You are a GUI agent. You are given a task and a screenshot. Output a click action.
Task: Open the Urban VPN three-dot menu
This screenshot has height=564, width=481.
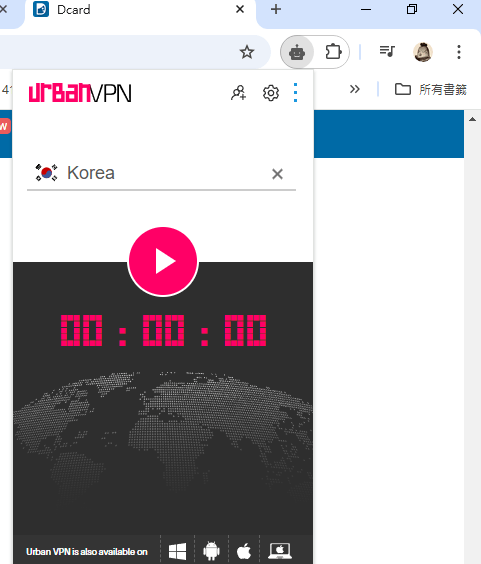click(295, 93)
